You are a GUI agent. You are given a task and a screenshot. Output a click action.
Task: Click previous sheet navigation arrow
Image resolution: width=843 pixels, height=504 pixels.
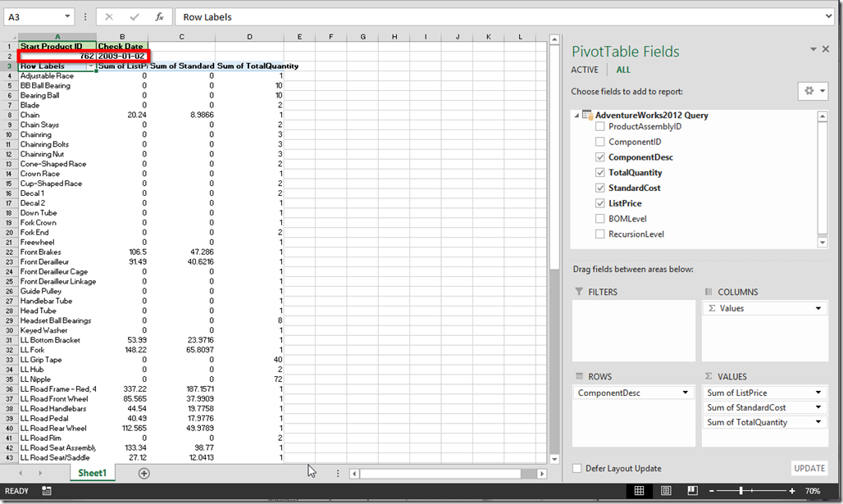(x=21, y=474)
